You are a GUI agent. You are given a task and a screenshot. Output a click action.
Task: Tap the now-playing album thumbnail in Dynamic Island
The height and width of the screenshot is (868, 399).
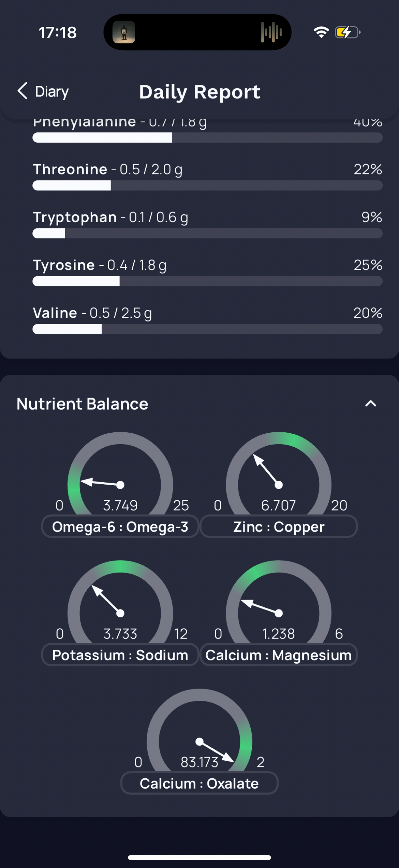tap(124, 32)
